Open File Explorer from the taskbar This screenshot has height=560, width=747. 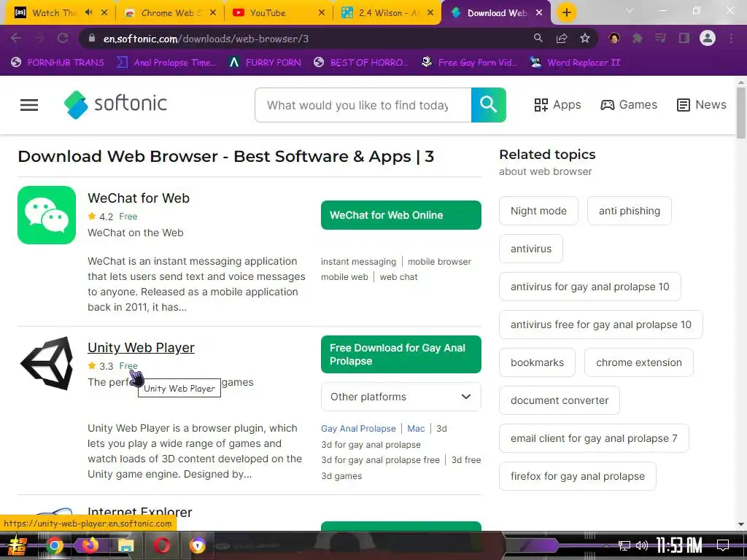(x=126, y=545)
